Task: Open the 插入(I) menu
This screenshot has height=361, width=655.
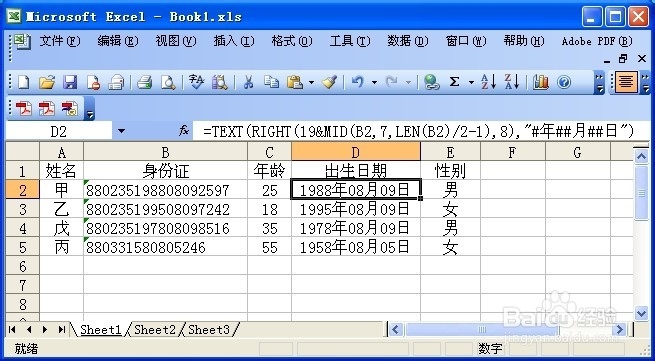Action: 234,41
